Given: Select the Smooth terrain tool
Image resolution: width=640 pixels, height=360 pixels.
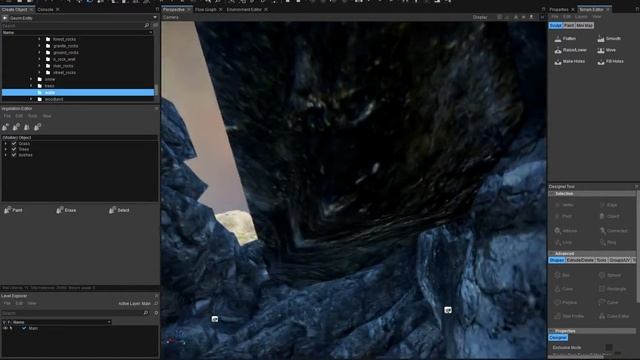Looking at the screenshot, I should tap(609, 39).
